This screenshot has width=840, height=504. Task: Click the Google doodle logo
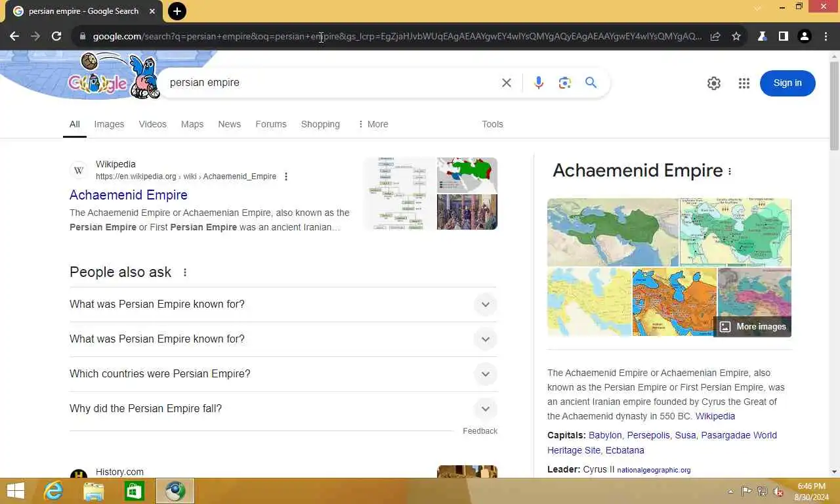(113, 75)
